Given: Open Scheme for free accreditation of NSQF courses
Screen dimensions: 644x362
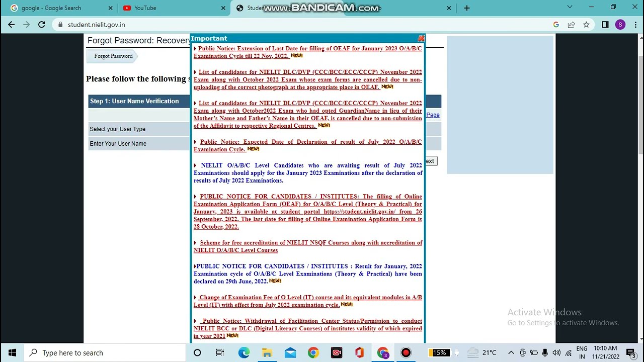Looking at the screenshot, I should click(308, 246).
